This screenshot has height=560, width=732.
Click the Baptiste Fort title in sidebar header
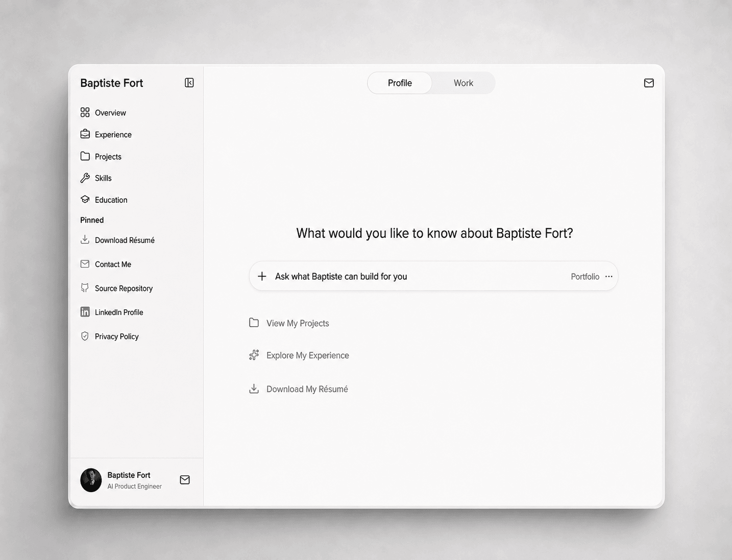tap(112, 83)
